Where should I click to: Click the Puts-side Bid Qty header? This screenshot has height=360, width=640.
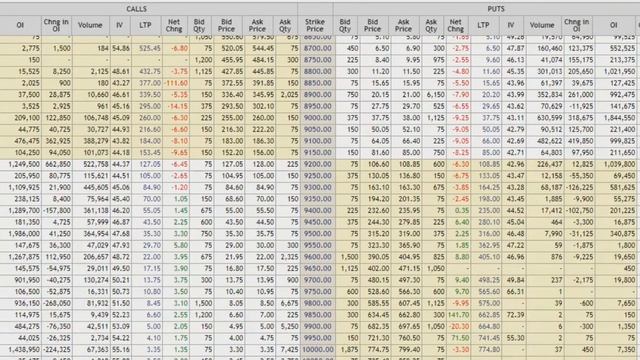click(x=345, y=25)
